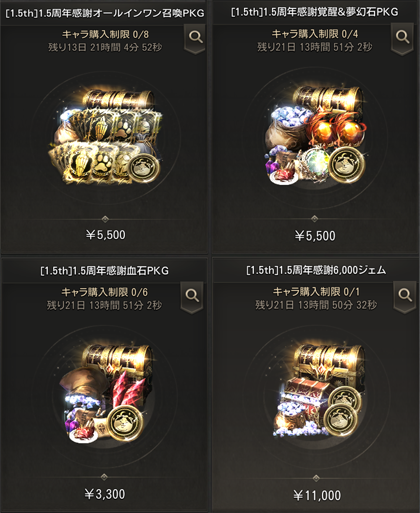Purchase 覚醒&夢幻石PKG at ¥5,500 price
Screen dimensions: 420x513
point(315,235)
